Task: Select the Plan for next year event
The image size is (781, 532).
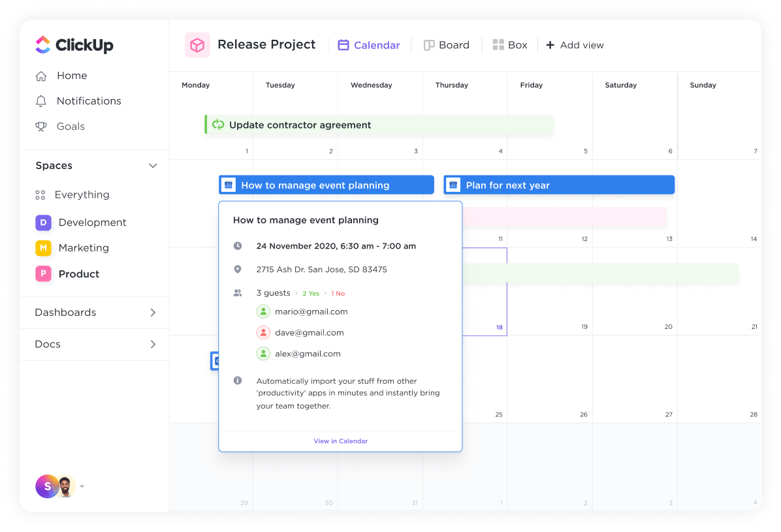Action: 558,185
